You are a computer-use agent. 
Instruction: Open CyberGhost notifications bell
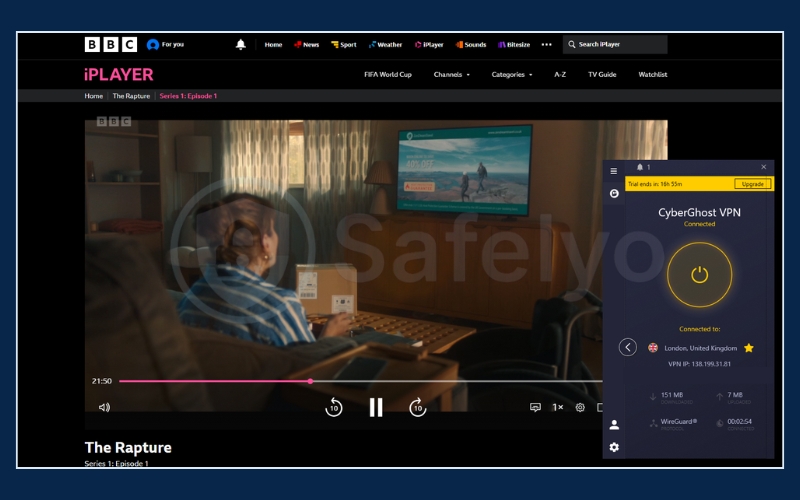pyautogui.click(x=640, y=167)
